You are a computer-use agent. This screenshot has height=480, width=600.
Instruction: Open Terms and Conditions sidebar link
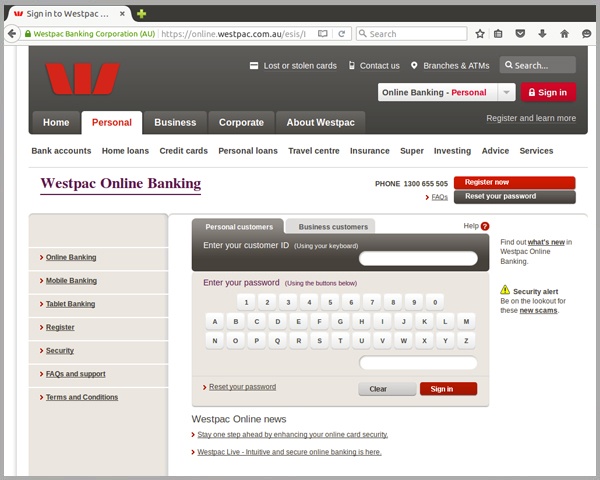click(x=82, y=397)
